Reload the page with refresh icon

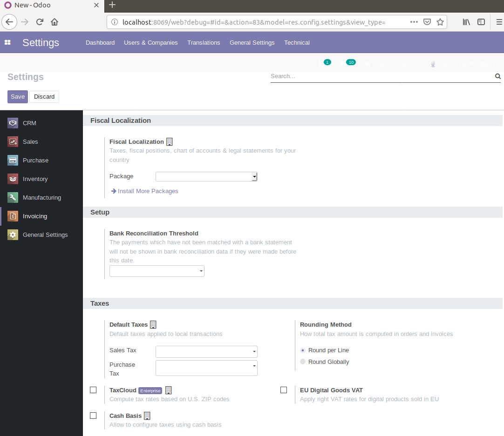point(40,22)
